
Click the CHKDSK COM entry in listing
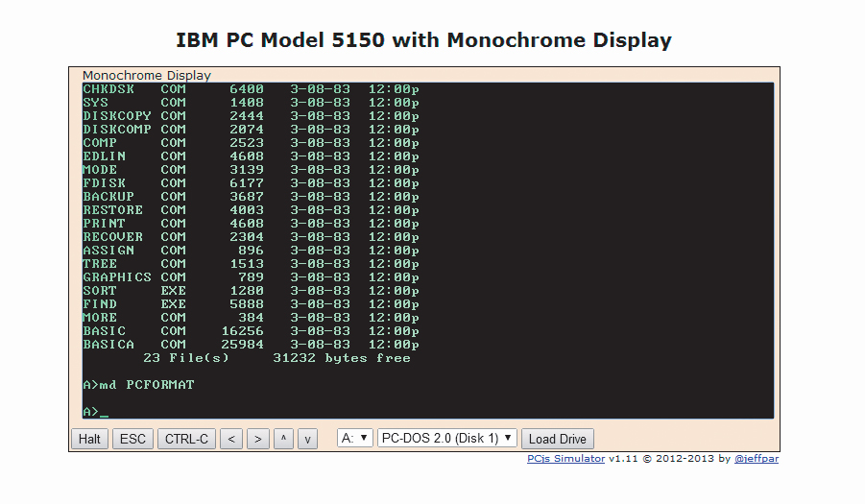tap(134, 89)
